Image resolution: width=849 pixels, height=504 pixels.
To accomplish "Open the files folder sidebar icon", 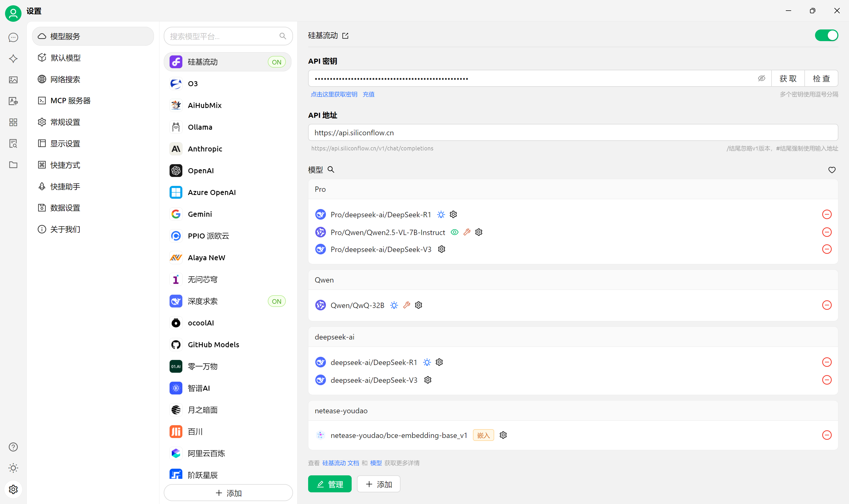I will click(x=13, y=165).
